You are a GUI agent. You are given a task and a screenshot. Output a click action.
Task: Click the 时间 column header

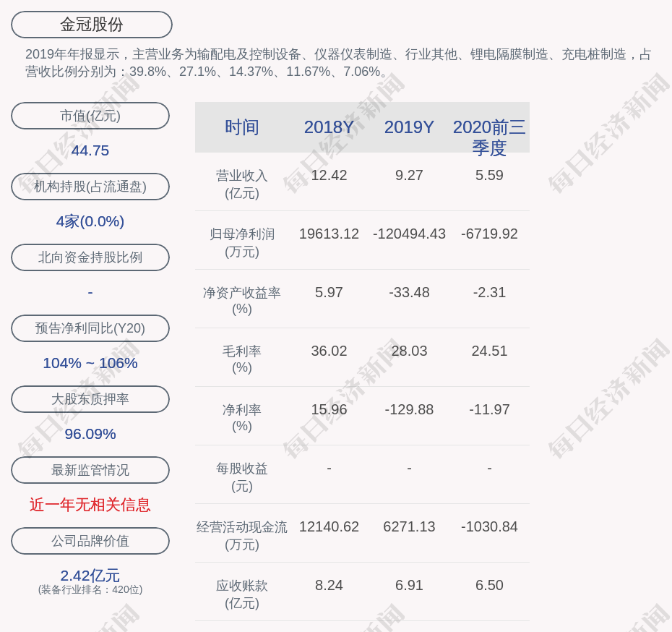tap(242, 127)
